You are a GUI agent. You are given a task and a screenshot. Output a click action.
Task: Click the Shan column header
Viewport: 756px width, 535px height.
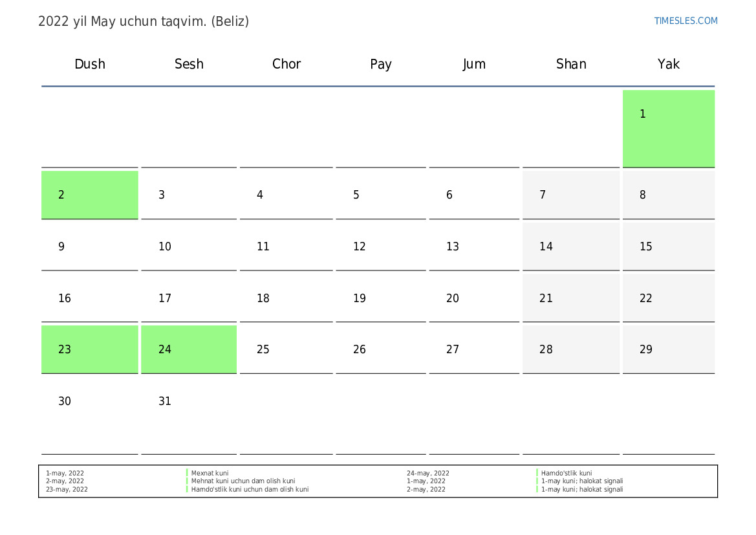[571, 64]
